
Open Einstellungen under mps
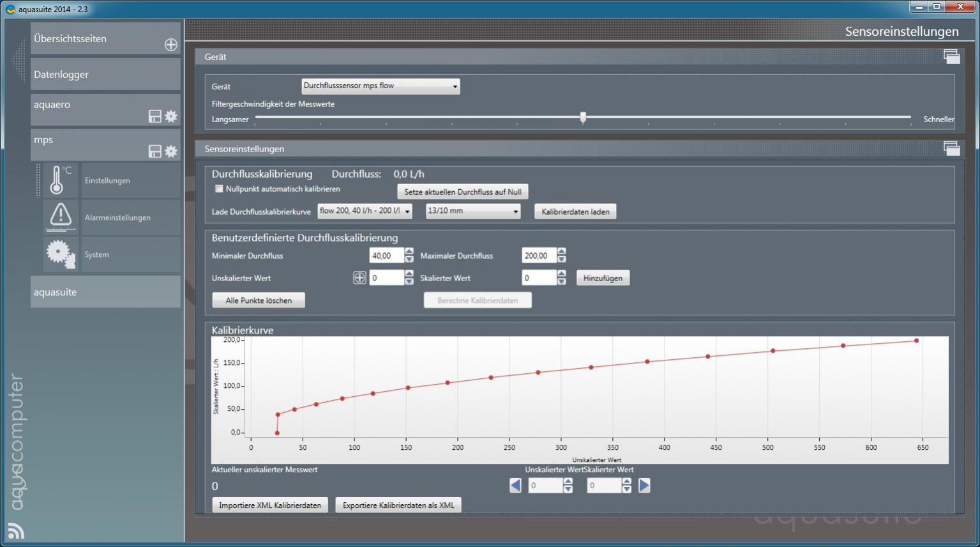131,180
